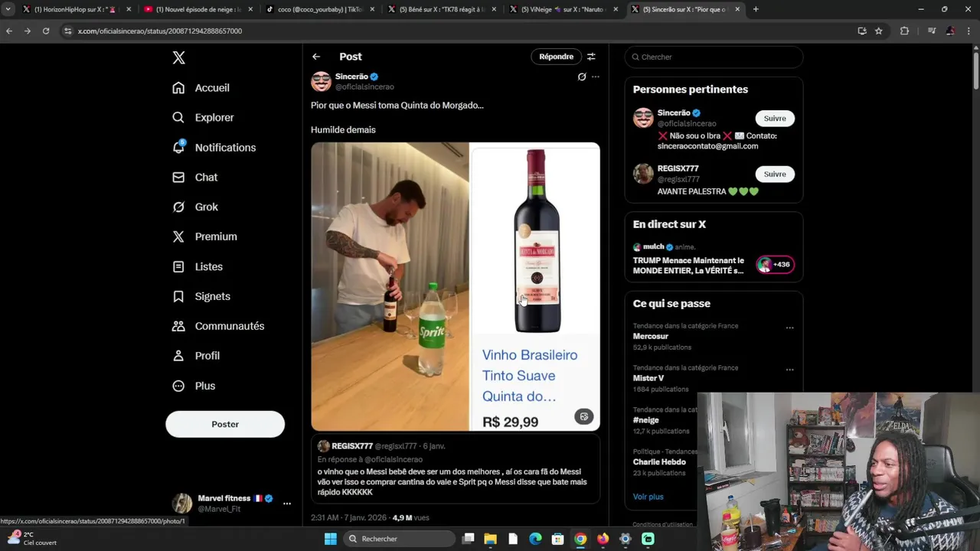Open Firefox from taskbar
The height and width of the screenshot is (551, 980).
[603, 539]
